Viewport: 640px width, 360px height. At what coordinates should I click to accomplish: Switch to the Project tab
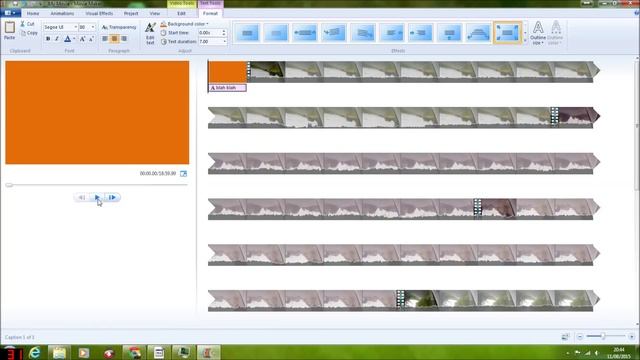click(x=131, y=13)
